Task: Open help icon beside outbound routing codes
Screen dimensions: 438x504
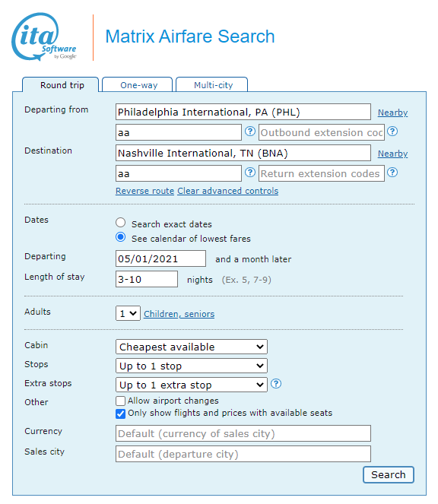Action: coord(250,132)
